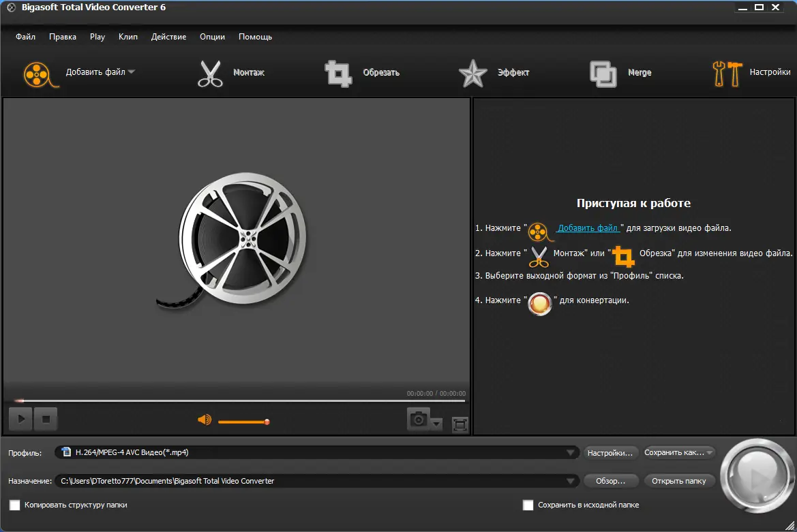Open the Опции menu
This screenshot has width=797, height=532.
click(212, 37)
